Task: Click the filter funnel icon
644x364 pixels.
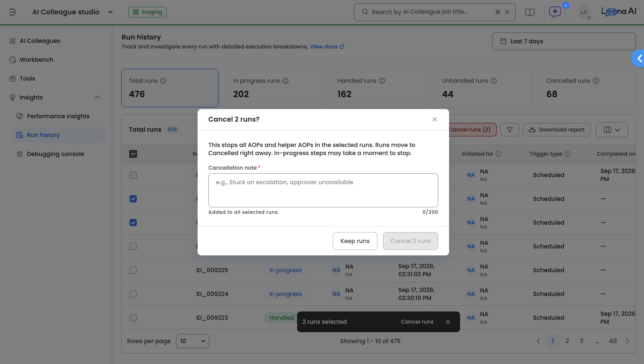Action: pos(509,129)
